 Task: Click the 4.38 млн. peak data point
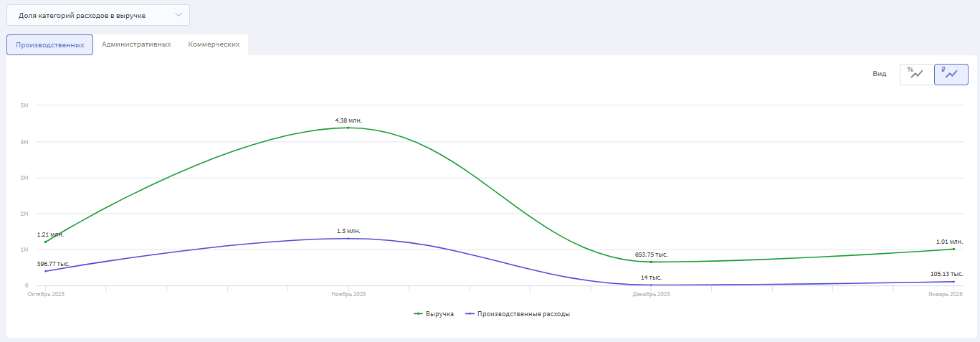point(348,128)
